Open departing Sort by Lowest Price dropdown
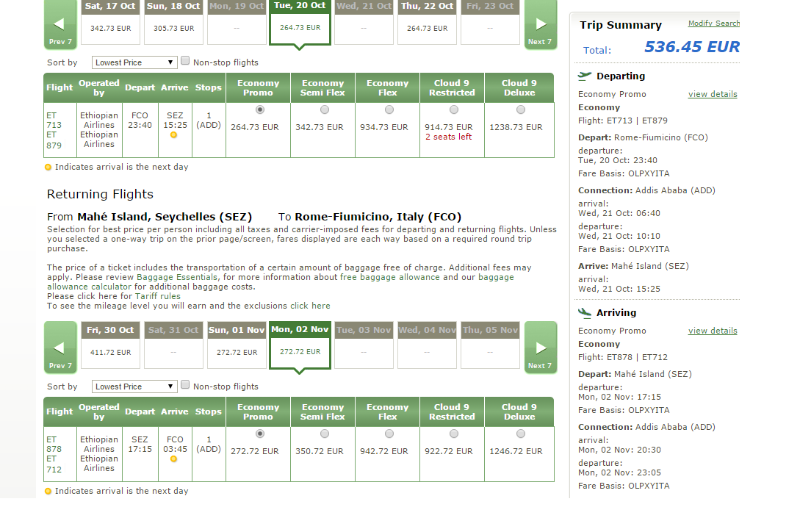 coord(134,62)
